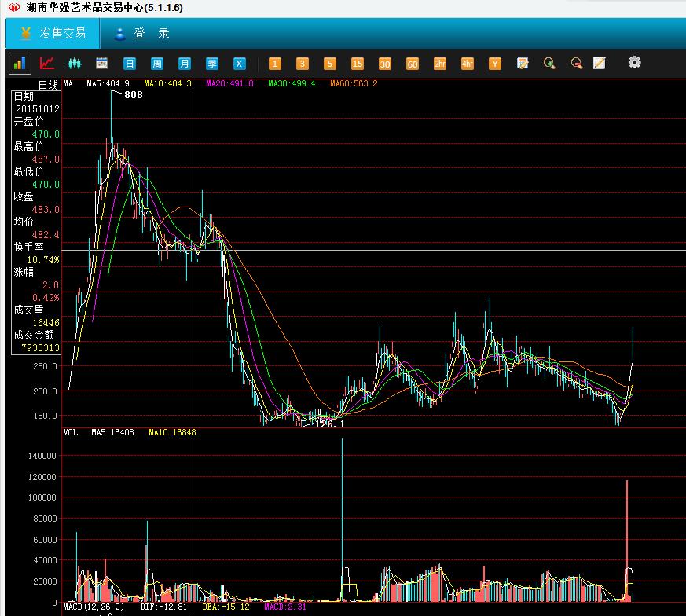This screenshot has height=616, width=686.
Task: Click the VOL MA5:16408 label
Action: tap(112, 432)
